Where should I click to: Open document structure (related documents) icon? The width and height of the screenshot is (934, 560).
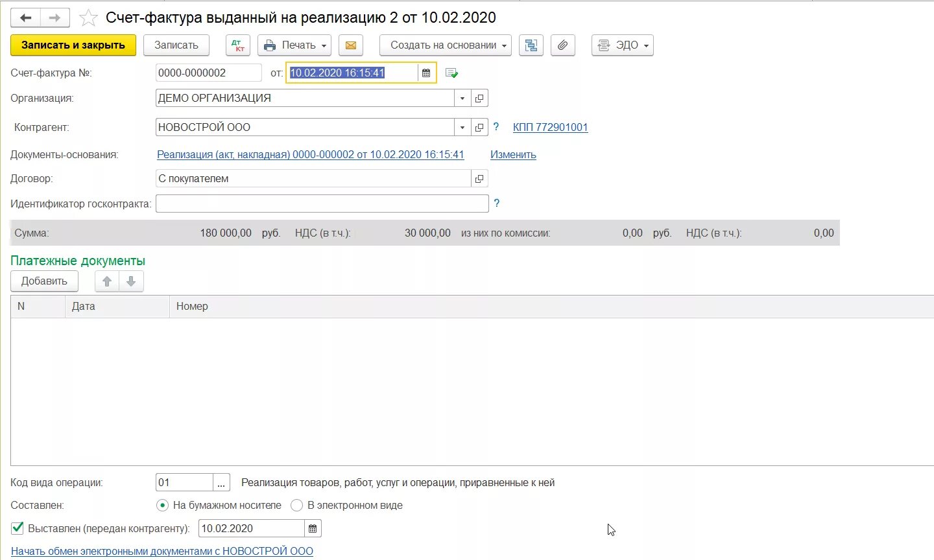[x=531, y=45]
